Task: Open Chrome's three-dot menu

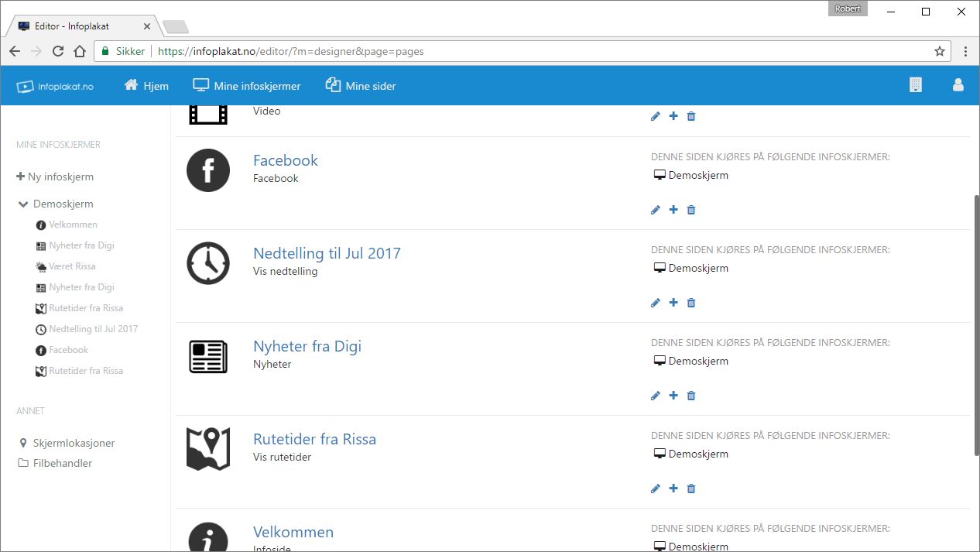Action: tap(965, 52)
